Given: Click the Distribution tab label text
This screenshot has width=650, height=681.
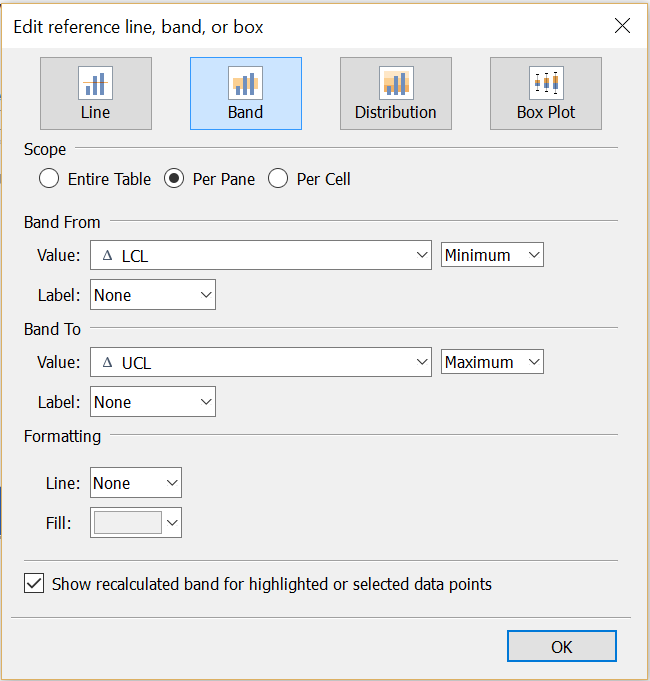Looking at the screenshot, I should 395,112.
